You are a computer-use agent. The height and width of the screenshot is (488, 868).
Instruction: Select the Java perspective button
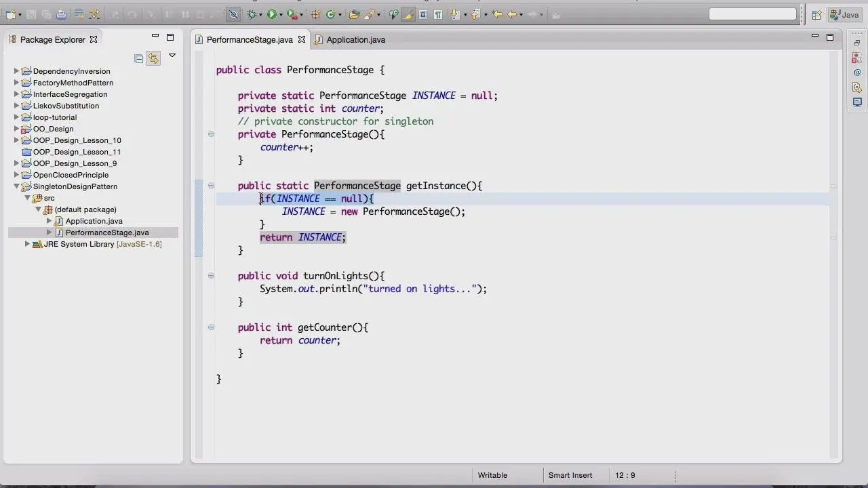(844, 14)
